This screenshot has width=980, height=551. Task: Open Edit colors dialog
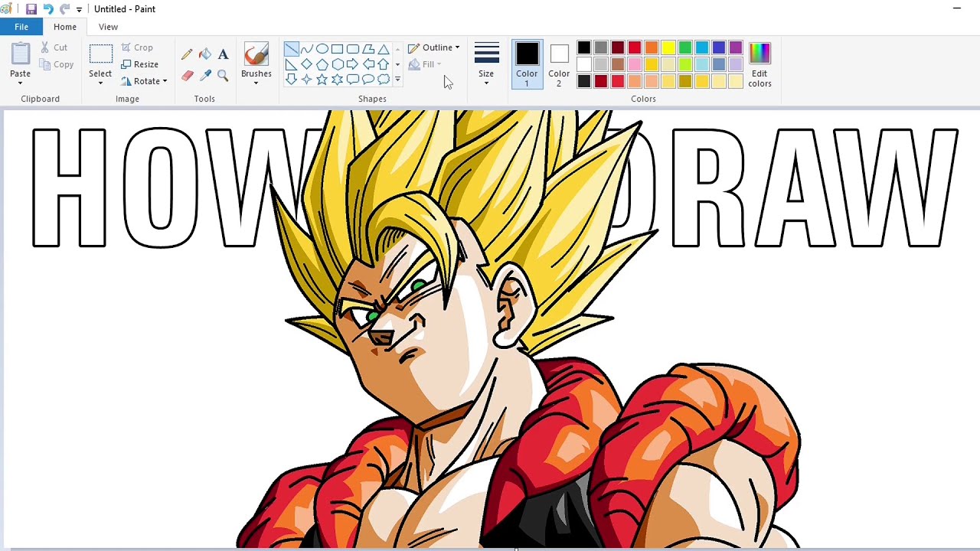759,64
